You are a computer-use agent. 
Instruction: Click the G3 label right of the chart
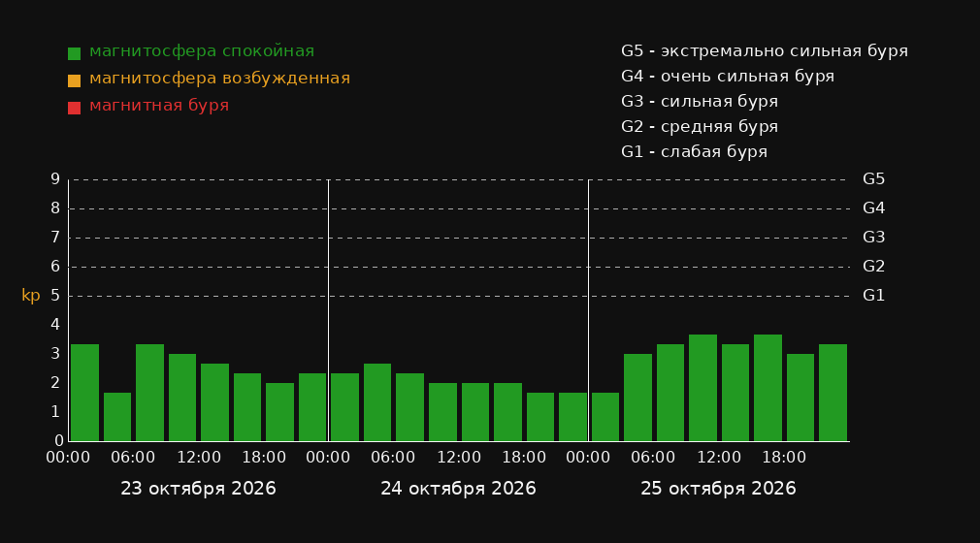[x=873, y=238]
